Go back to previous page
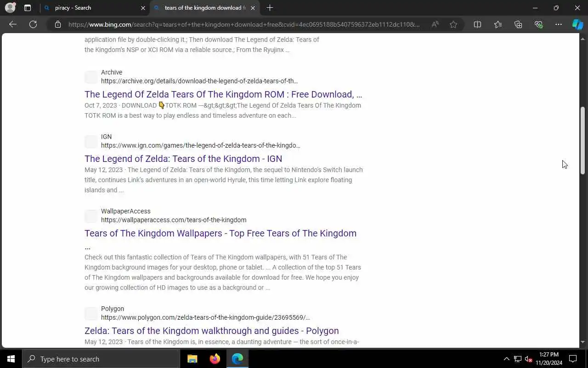Viewport: 588px width, 368px height. 13,24
